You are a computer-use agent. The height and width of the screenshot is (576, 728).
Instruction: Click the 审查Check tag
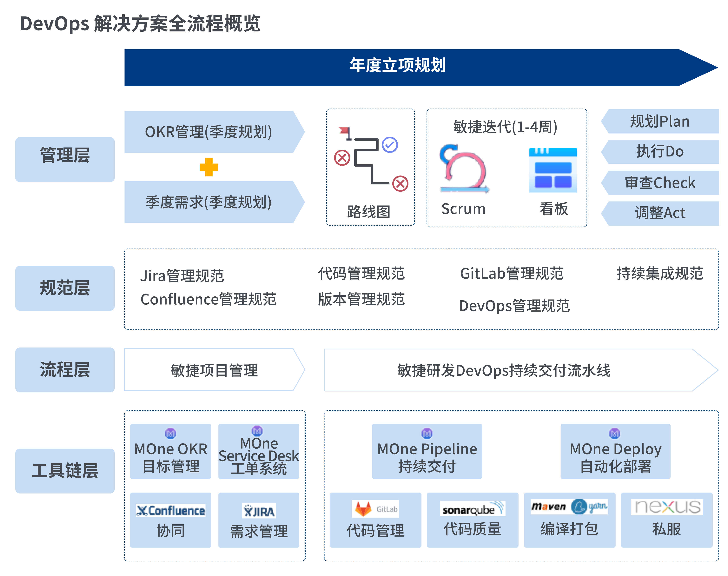pos(660,183)
